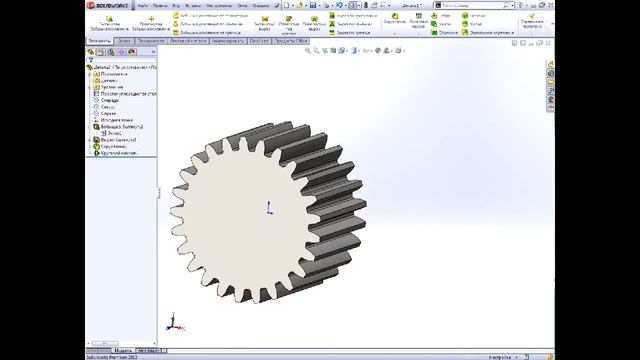Viewport: 640px width, 360px height.
Task: Open the Linear Pattern flyout arrow
Action: 418,34
